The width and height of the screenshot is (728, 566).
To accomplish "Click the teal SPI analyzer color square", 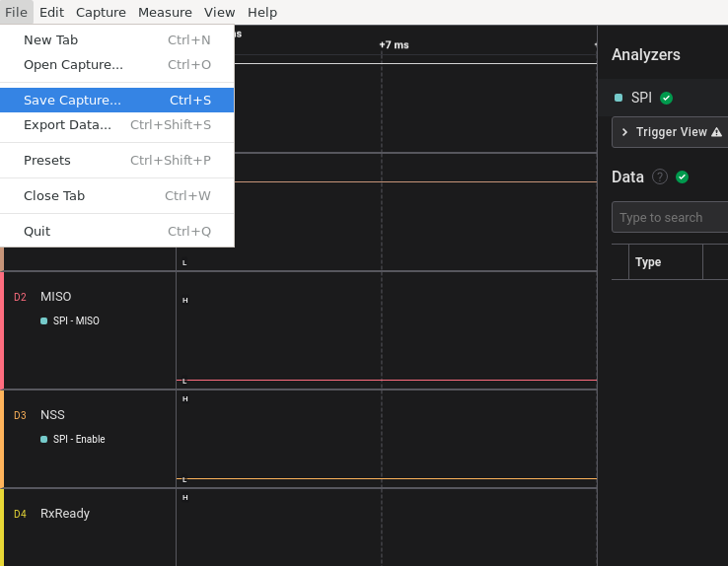I will tap(619, 98).
